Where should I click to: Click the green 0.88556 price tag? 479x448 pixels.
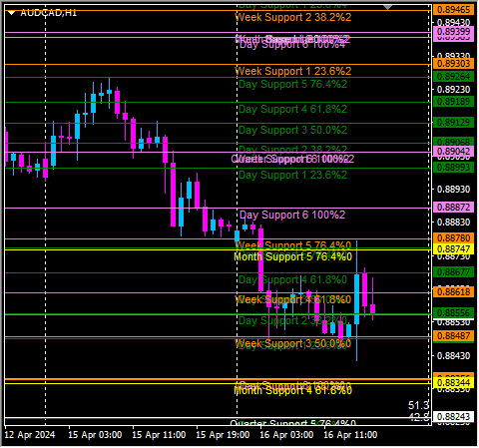[453, 313]
